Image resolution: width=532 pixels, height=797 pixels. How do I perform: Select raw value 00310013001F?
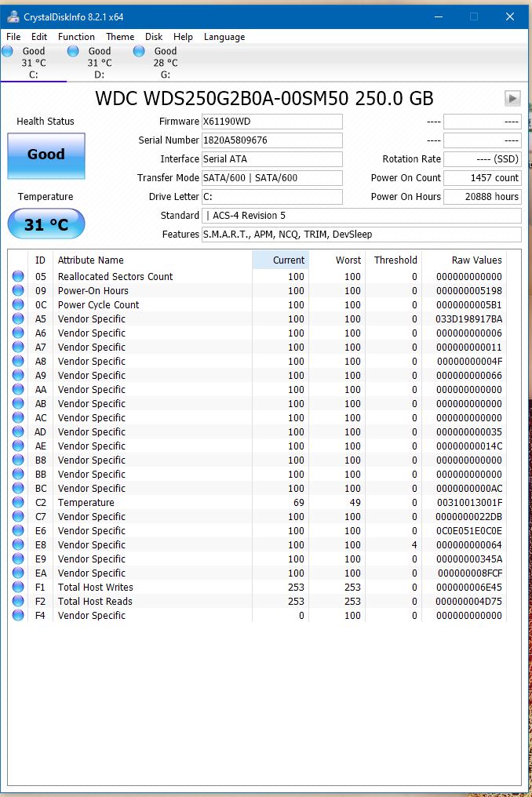(x=469, y=502)
